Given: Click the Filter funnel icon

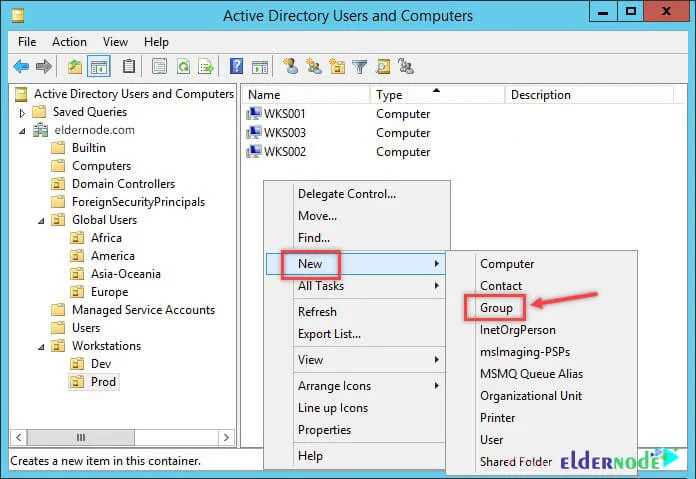Looking at the screenshot, I should (360, 67).
